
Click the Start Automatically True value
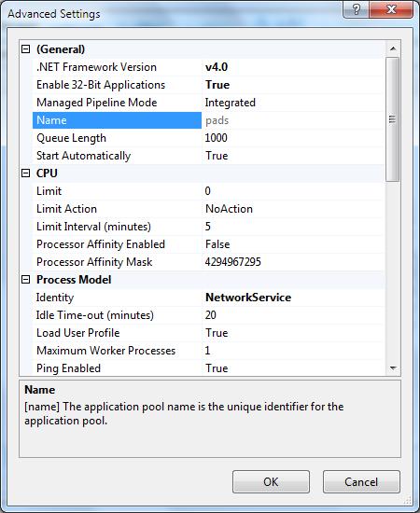coord(217,156)
